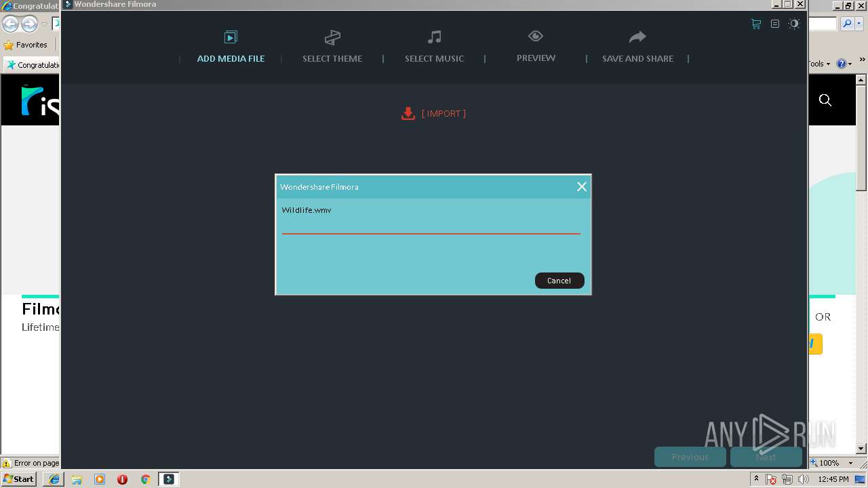868x488 pixels.
Task: Click the Show Desktop button
Action: point(861,479)
